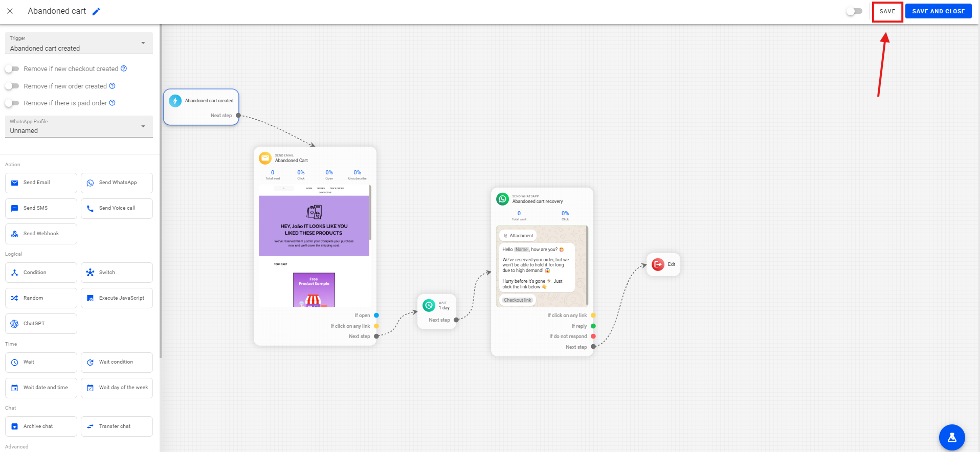Click the pencil icon to rename Abandoned cart
The width and height of the screenshot is (980, 452).
96,11
